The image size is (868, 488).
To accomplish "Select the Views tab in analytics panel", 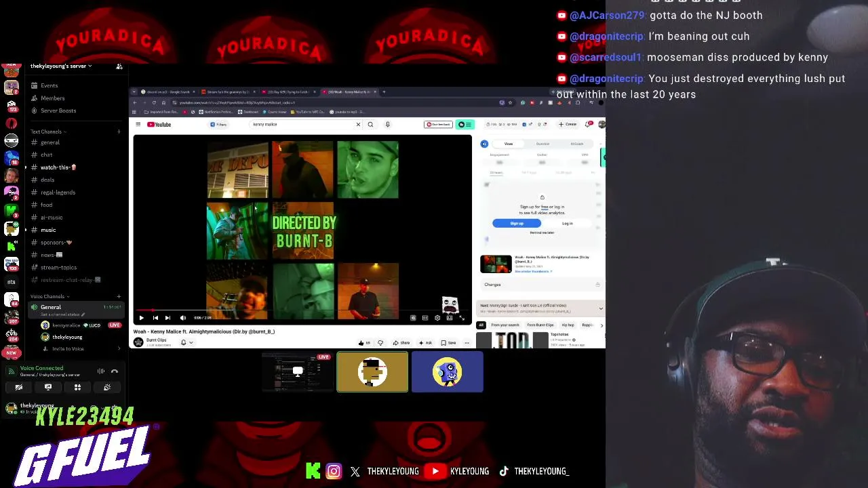I will [x=509, y=144].
